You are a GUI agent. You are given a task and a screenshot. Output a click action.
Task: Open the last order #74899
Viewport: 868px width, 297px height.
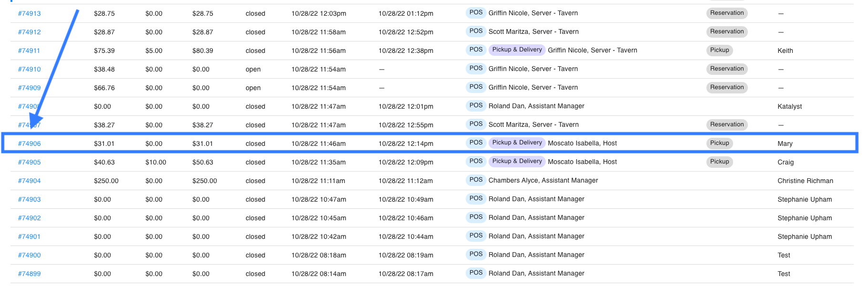click(29, 274)
